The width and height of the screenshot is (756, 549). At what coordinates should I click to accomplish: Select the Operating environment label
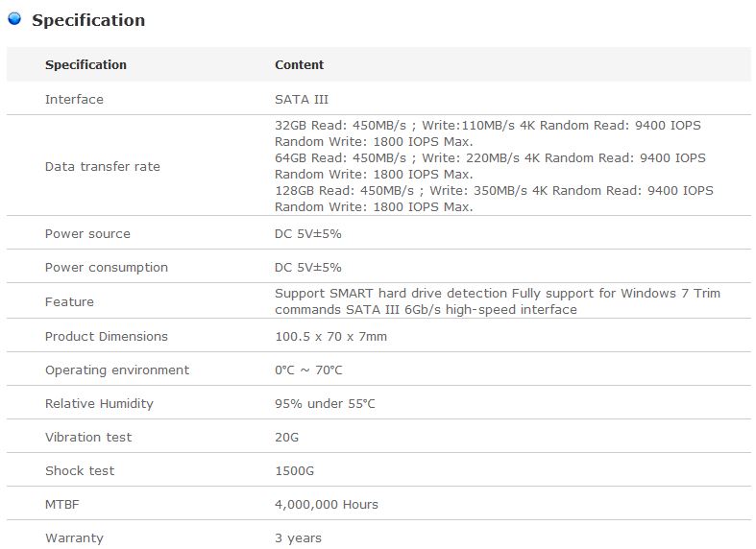click(x=116, y=370)
